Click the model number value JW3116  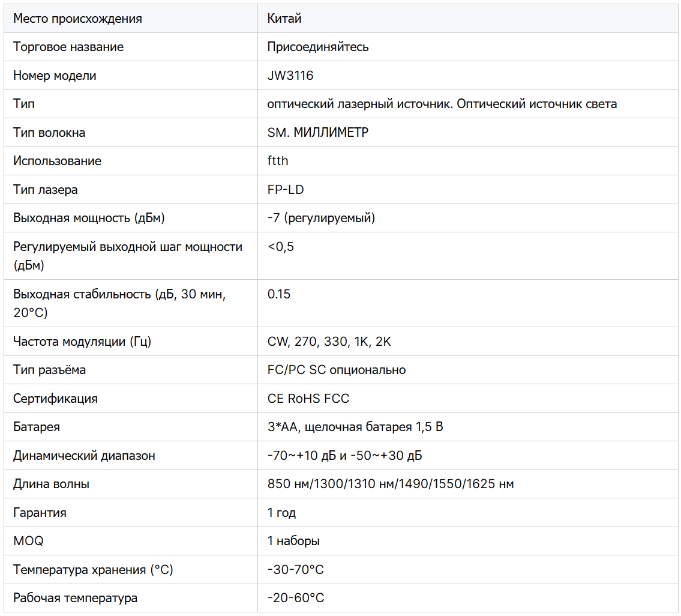[290, 76]
